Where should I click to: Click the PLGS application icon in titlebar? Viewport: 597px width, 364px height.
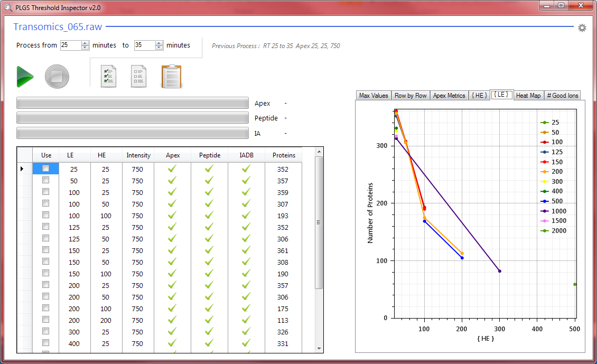7,6
